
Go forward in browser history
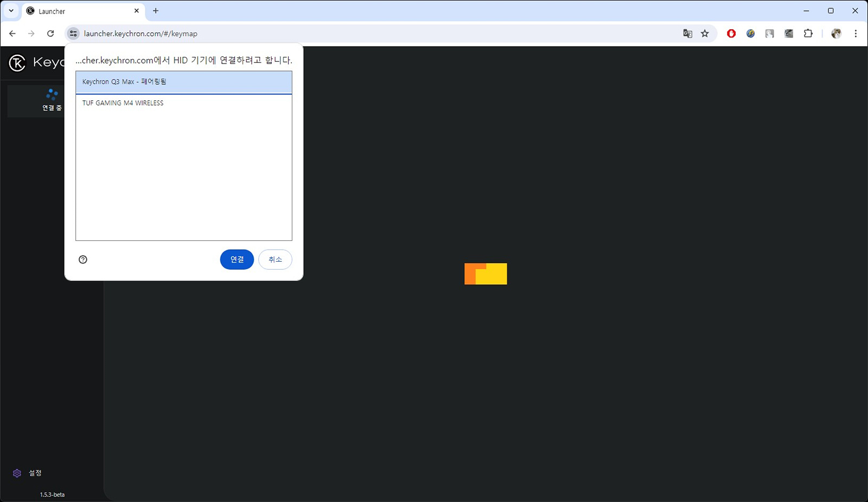[x=31, y=34]
